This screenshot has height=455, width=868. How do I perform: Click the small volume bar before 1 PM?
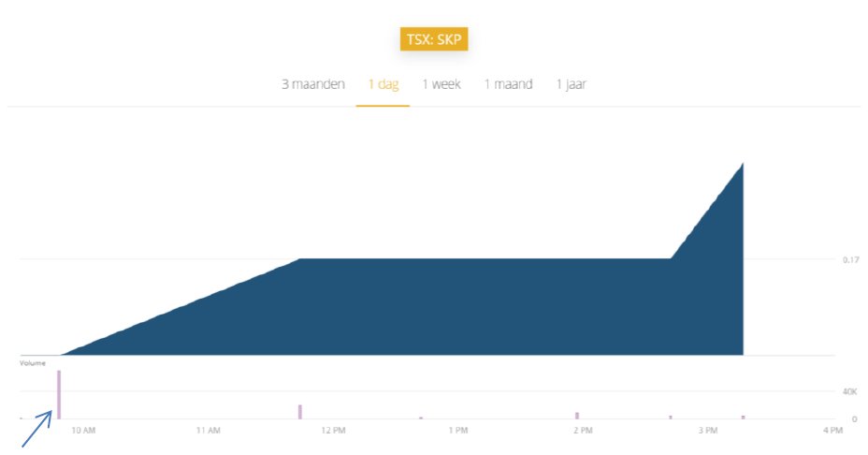pyautogui.click(x=421, y=418)
